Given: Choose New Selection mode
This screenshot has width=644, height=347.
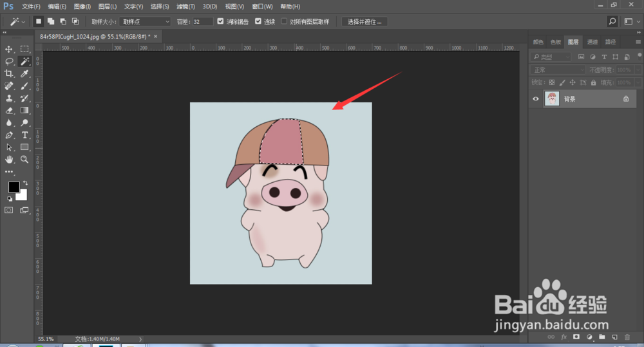Looking at the screenshot, I should coord(38,21).
